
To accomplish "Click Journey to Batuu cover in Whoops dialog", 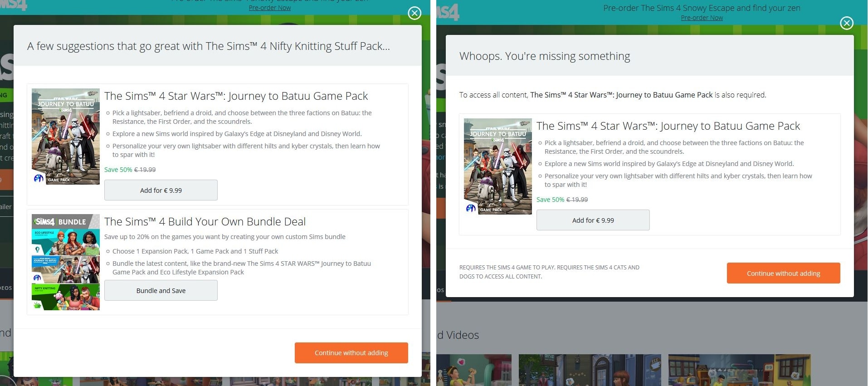I will click(x=497, y=166).
